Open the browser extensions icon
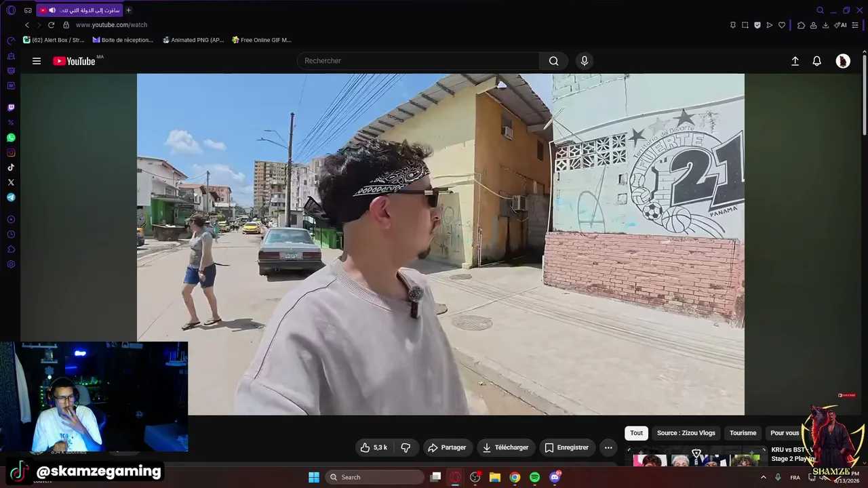 (801, 25)
